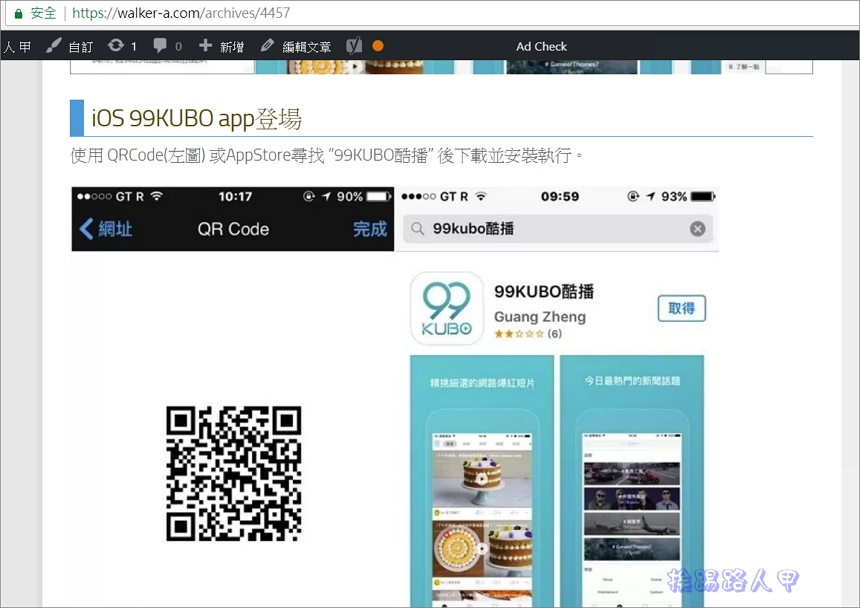
Task: Open the Yoast SEO icon
Action: tap(354, 46)
